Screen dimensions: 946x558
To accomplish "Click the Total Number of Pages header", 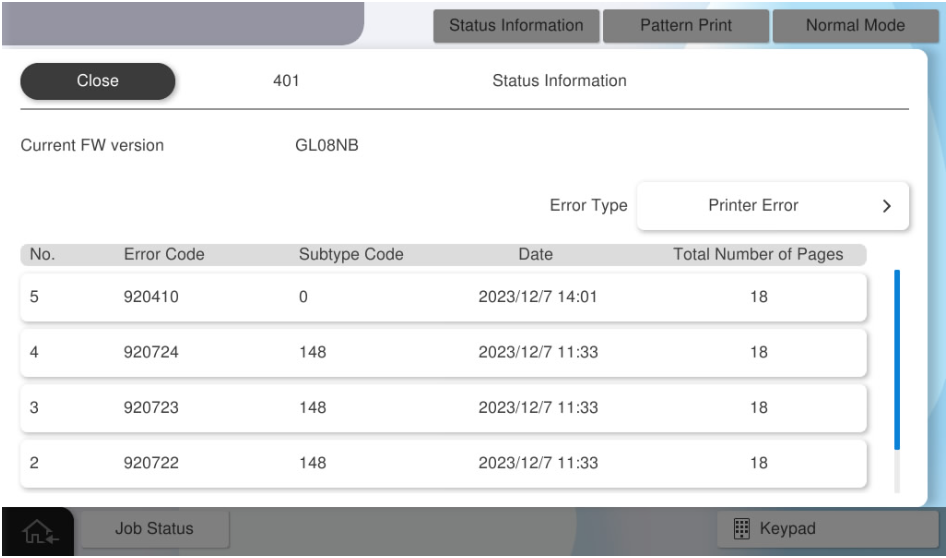I will coord(759,255).
